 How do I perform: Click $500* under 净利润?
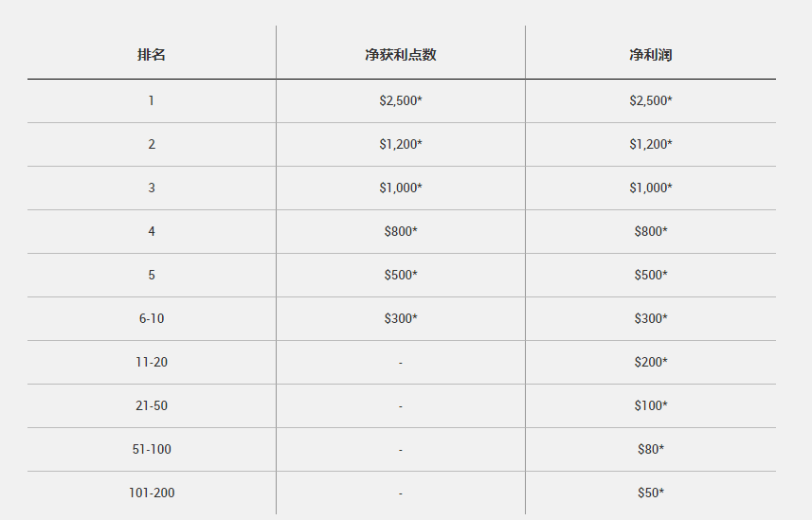(x=650, y=275)
